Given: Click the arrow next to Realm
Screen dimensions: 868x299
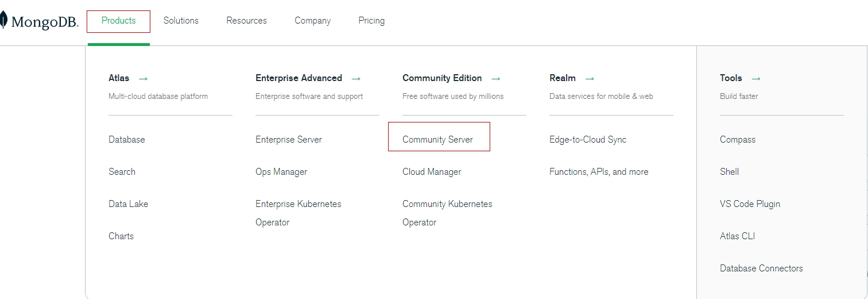Looking at the screenshot, I should click(590, 78).
